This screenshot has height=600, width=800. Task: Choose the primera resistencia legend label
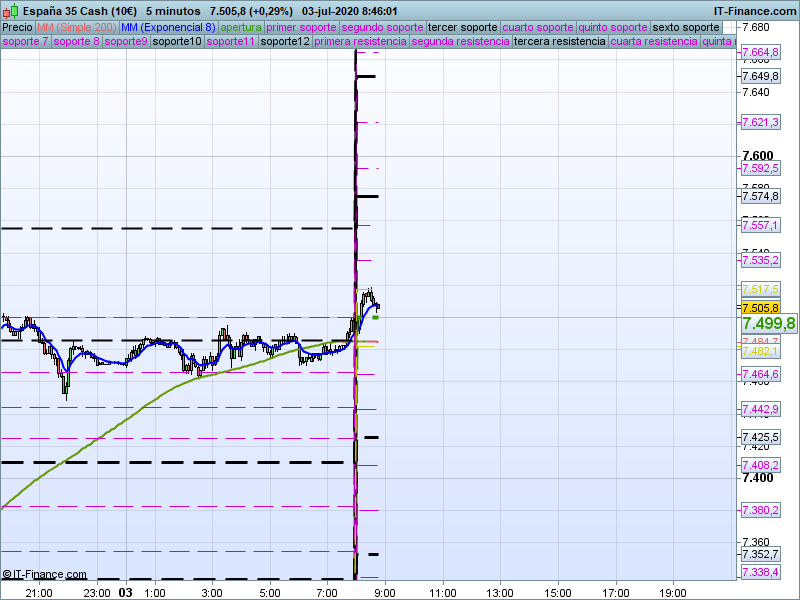pyautogui.click(x=360, y=42)
